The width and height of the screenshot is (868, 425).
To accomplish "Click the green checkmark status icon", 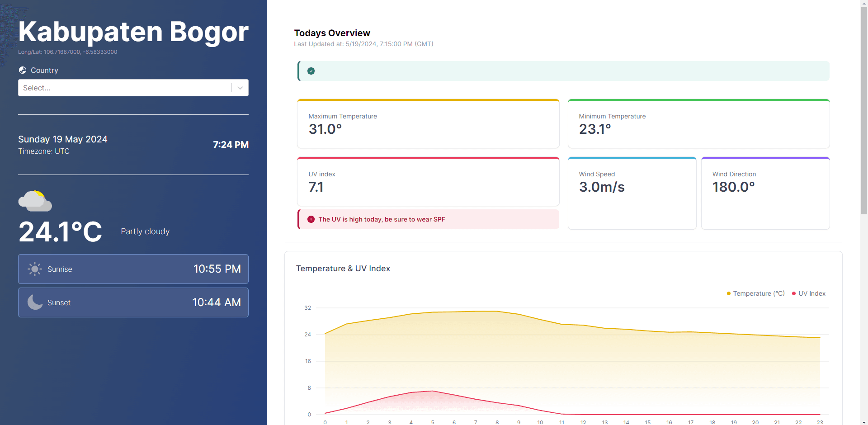I will (311, 71).
